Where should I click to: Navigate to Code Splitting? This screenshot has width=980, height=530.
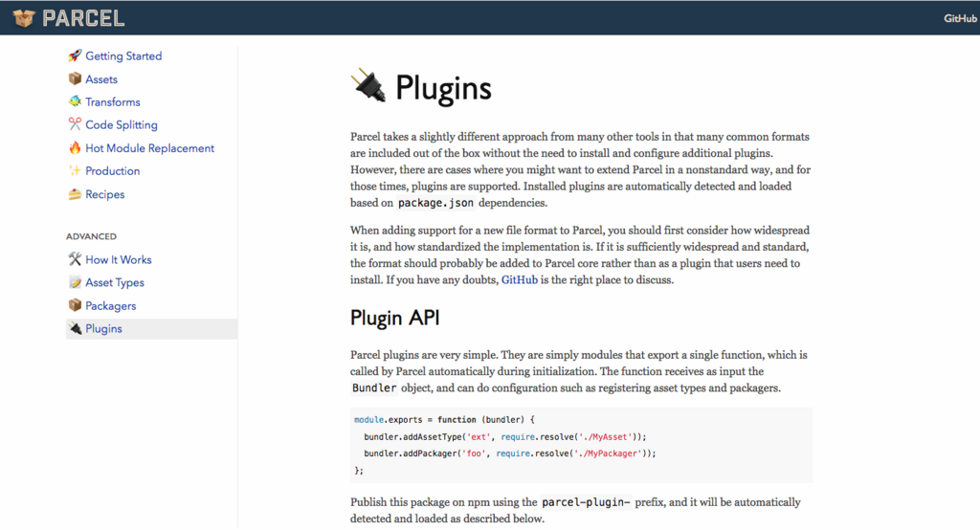122,125
